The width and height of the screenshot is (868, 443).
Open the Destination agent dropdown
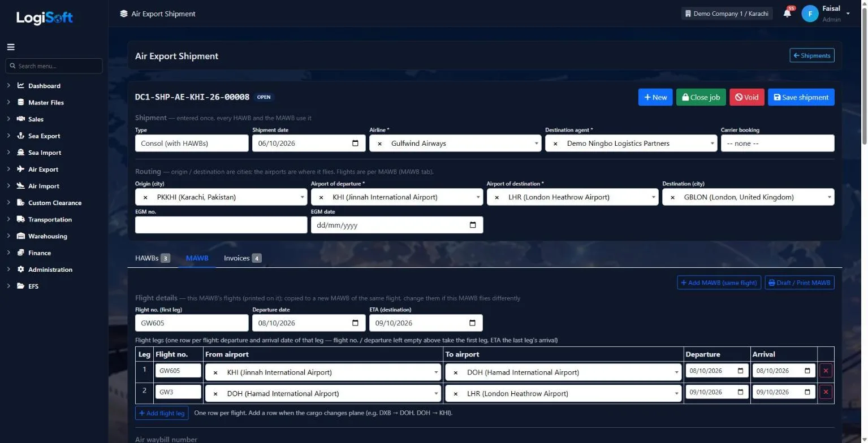631,144
